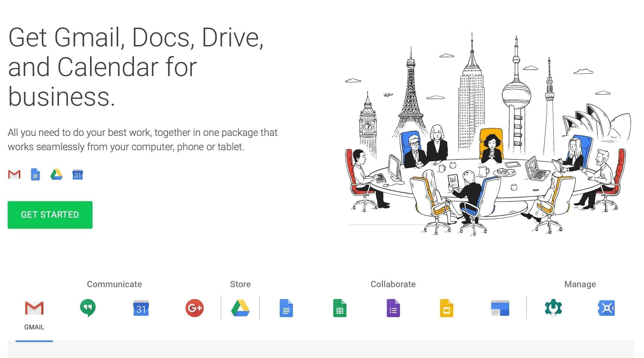Viewport: 644px width, 358px height.
Task: Click the Communicate category label
Action: [114, 284]
